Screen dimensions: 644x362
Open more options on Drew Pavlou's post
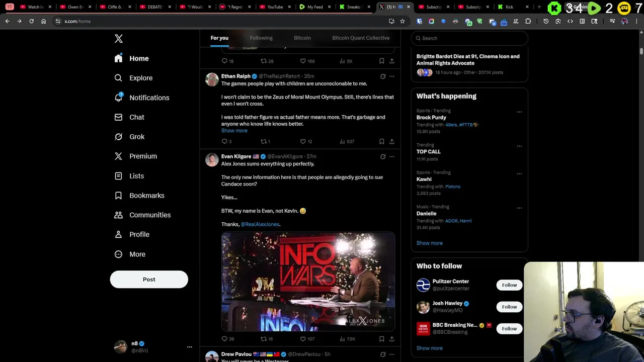pos(392,354)
